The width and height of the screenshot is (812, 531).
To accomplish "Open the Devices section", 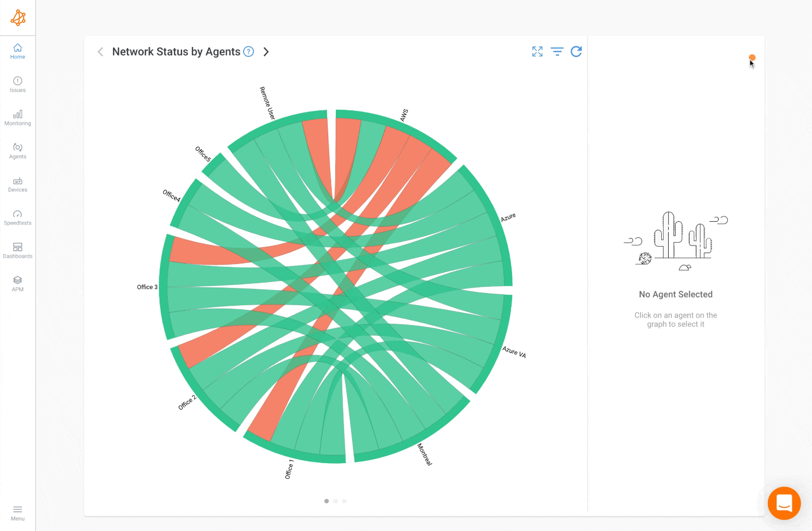I will (17, 184).
